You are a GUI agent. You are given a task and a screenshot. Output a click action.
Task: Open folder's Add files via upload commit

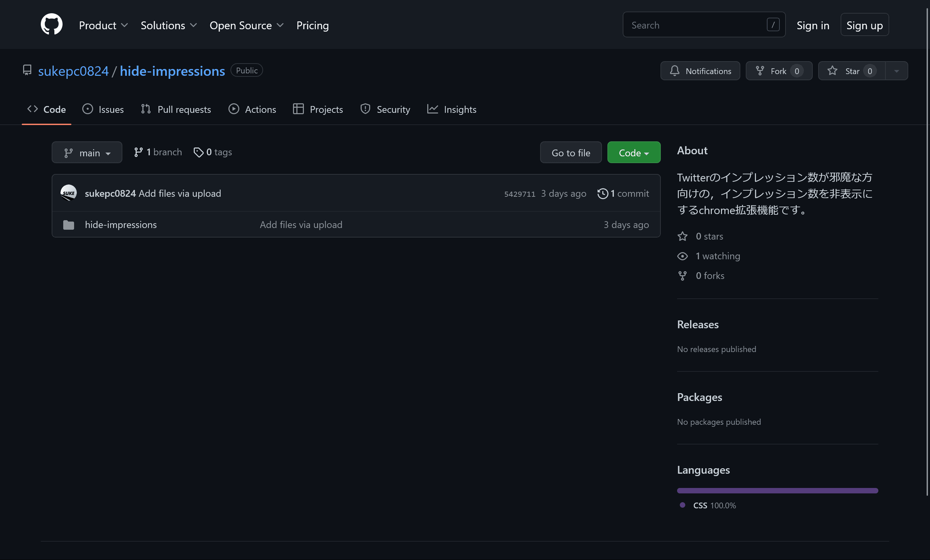301,225
